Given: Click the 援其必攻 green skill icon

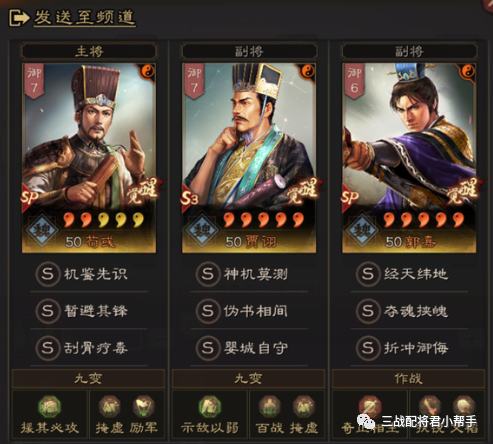Looking at the screenshot, I should point(50,407).
